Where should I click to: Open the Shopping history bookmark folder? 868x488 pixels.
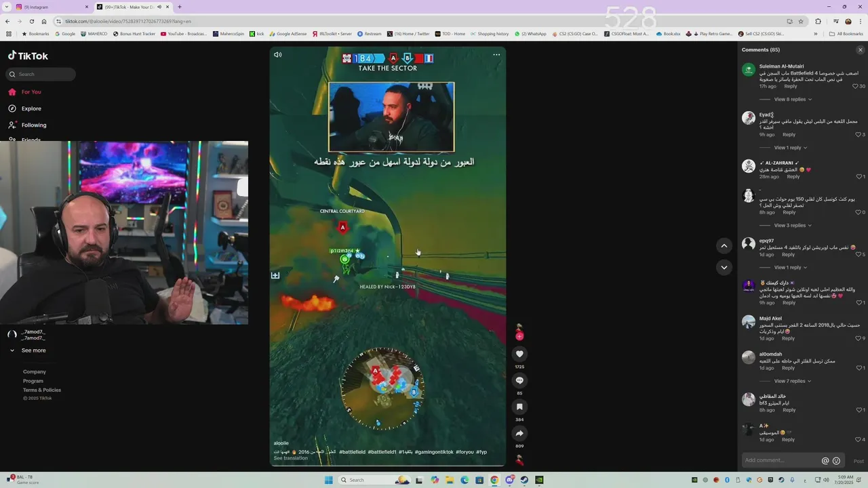[489, 33]
